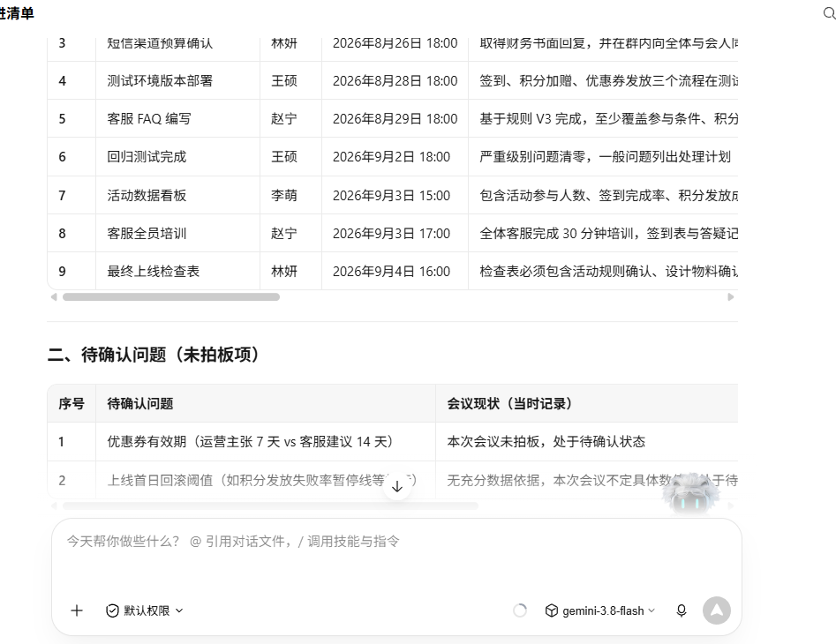Click owner 赵宁 in the 客服 FAQ 编写 row
This screenshot has width=836, height=644.
[x=284, y=119]
